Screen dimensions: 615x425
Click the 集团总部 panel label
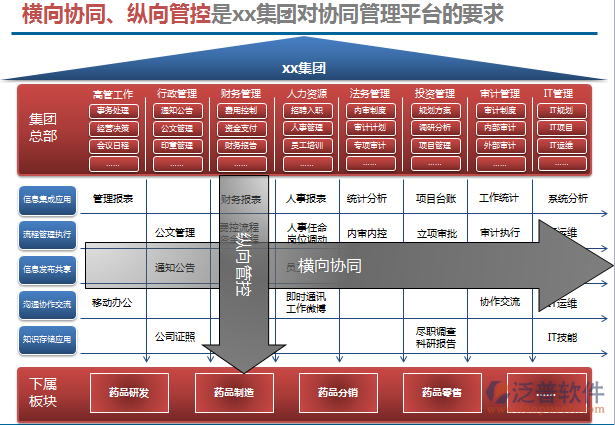coord(43,127)
